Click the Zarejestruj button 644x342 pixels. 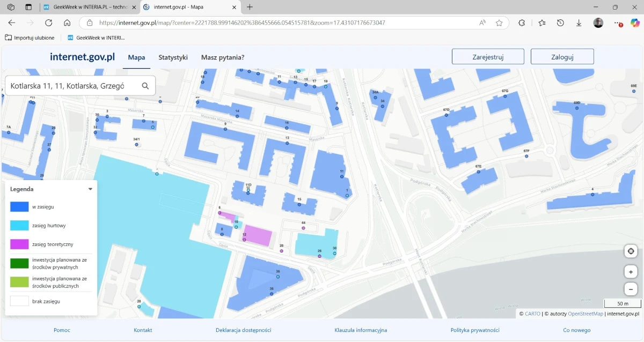[x=487, y=56]
